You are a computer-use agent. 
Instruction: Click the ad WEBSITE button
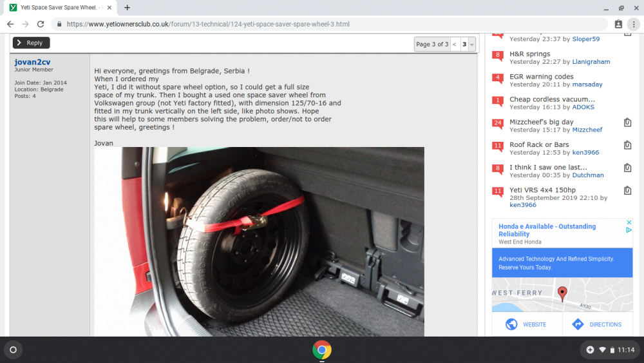(x=527, y=324)
